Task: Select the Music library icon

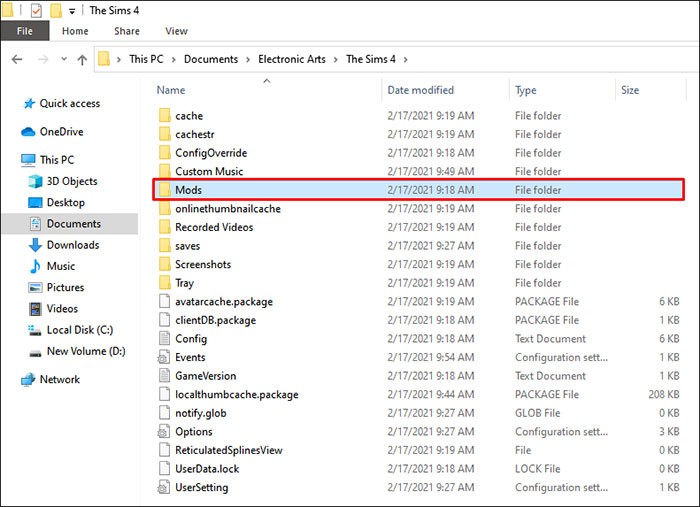Action: [x=36, y=266]
